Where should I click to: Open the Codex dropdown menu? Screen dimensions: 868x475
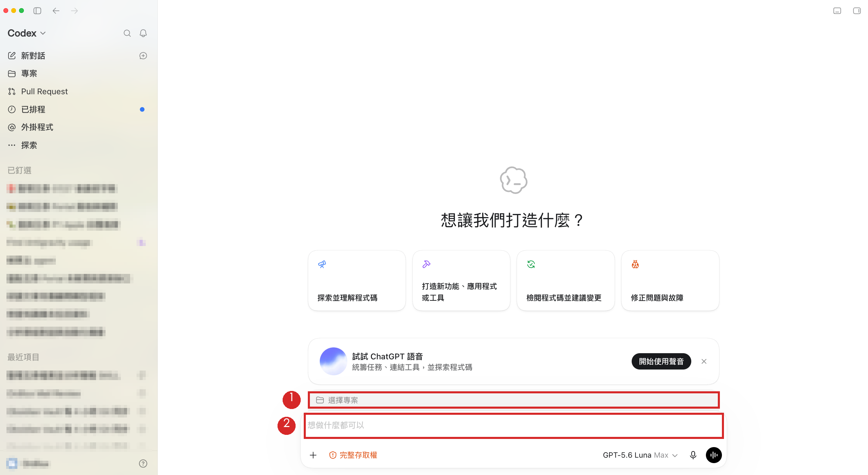coord(27,33)
